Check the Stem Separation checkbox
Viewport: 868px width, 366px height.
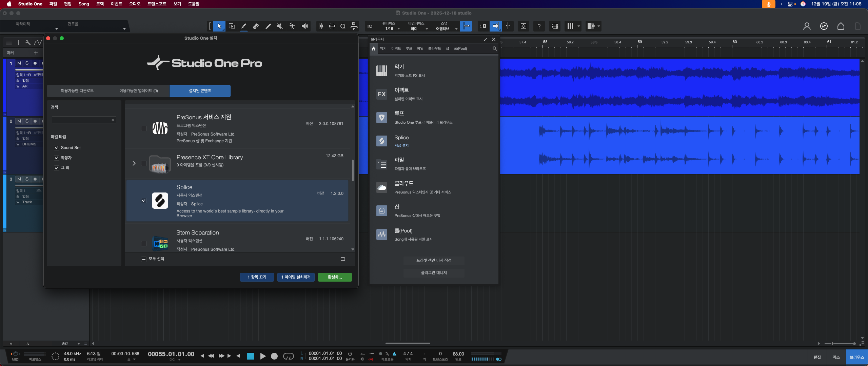click(x=144, y=243)
